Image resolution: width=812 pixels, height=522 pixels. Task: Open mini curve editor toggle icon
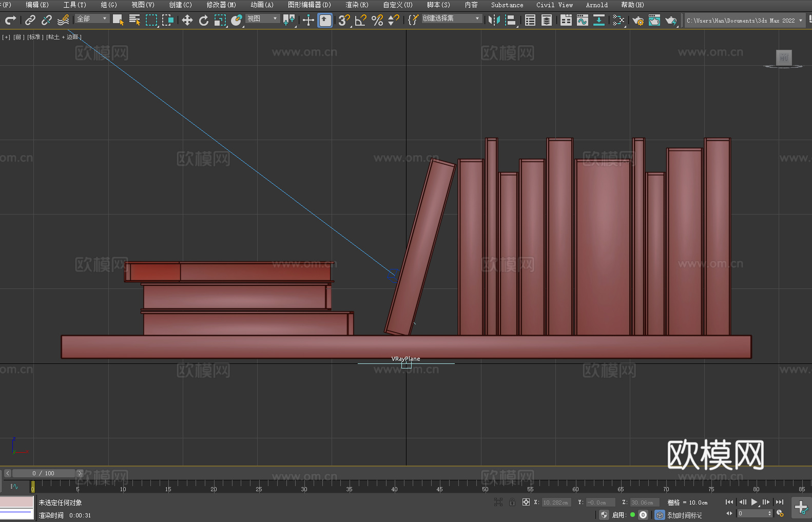pos(14,486)
